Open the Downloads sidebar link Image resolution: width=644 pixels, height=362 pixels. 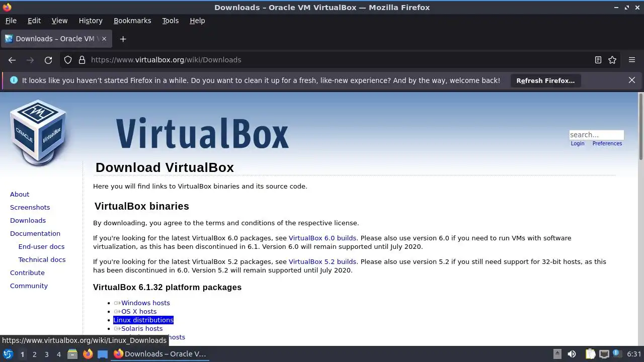(x=28, y=220)
